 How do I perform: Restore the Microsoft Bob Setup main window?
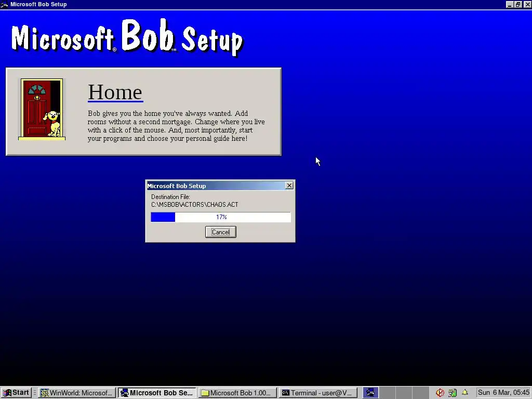coord(518,4)
